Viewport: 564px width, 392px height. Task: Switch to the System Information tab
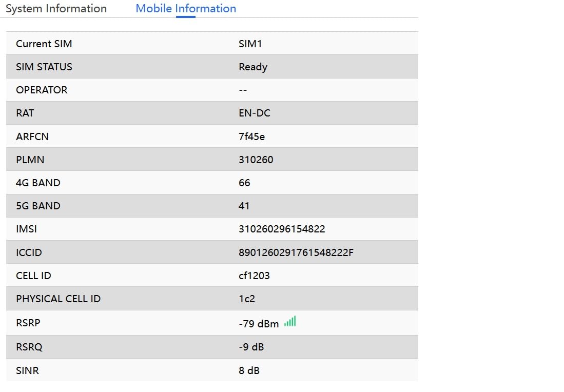click(x=56, y=8)
